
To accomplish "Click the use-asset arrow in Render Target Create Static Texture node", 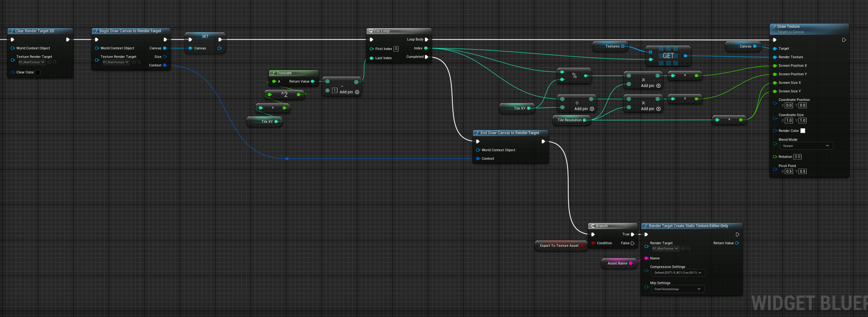I will (683, 249).
